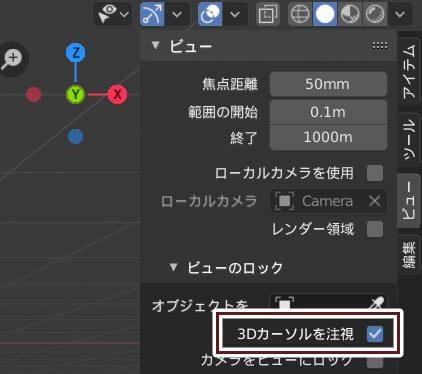The width and height of the screenshot is (422, 374).
Task: Open the アイテム sidebar tab
Action: 409,71
